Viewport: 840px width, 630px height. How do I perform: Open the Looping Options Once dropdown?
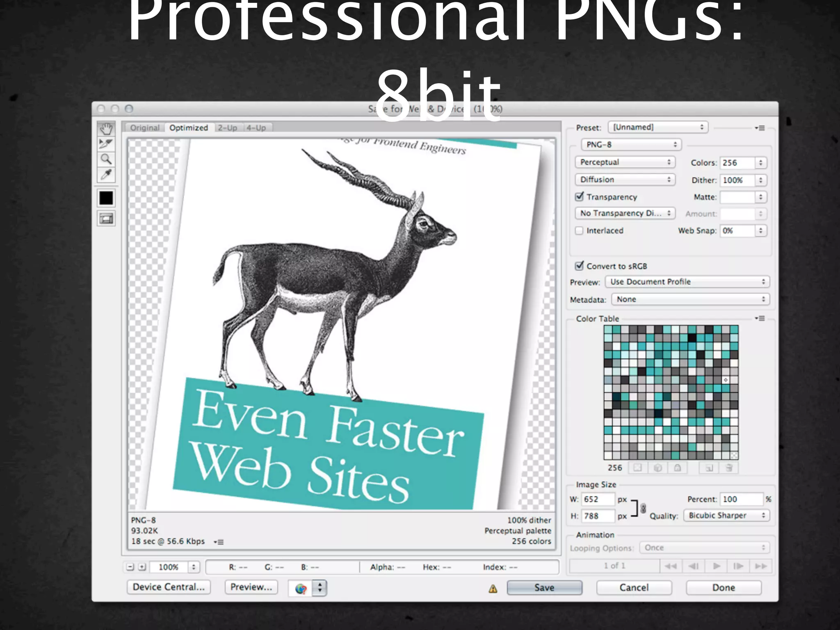point(705,548)
